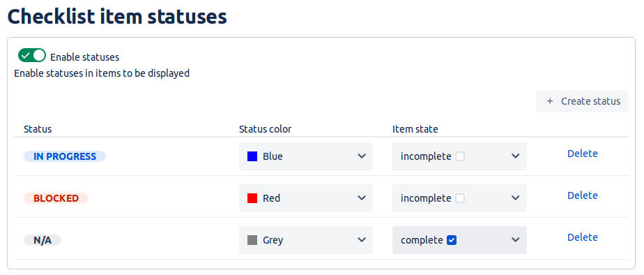The height and width of the screenshot is (275, 644).
Task: Expand item state chevron for BLOCKED row
Action: tap(516, 198)
